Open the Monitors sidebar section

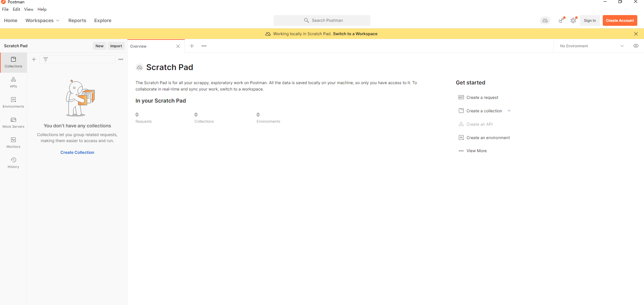click(x=13, y=143)
